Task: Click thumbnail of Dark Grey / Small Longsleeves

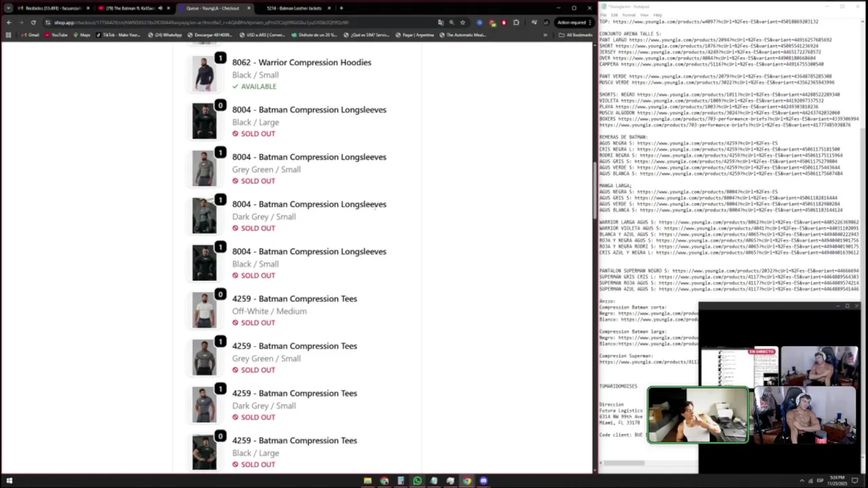Action: point(204,216)
